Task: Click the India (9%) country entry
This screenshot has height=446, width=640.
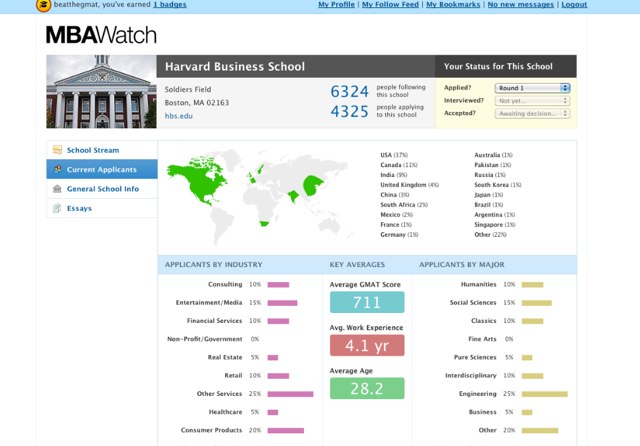Action: (x=393, y=175)
